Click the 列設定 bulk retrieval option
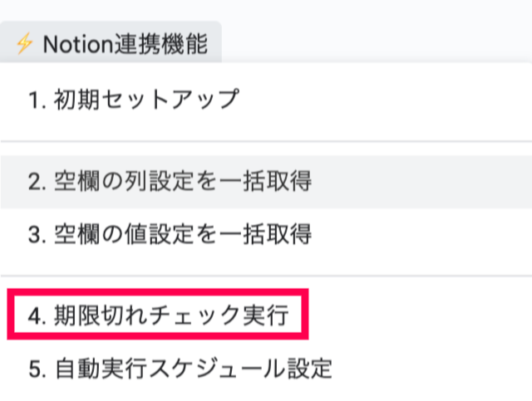The width and height of the screenshot is (532, 401). [x=170, y=182]
